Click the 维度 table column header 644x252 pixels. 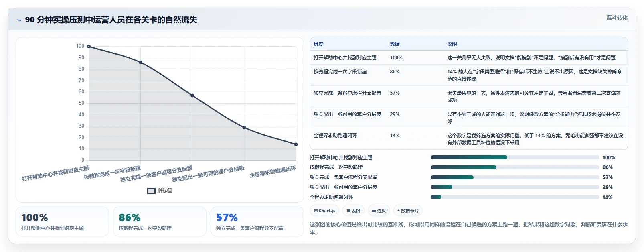[318, 44]
